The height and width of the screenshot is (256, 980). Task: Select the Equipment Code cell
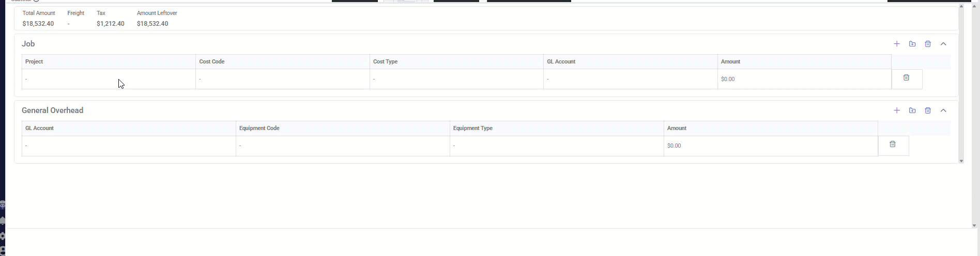point(343,146)
